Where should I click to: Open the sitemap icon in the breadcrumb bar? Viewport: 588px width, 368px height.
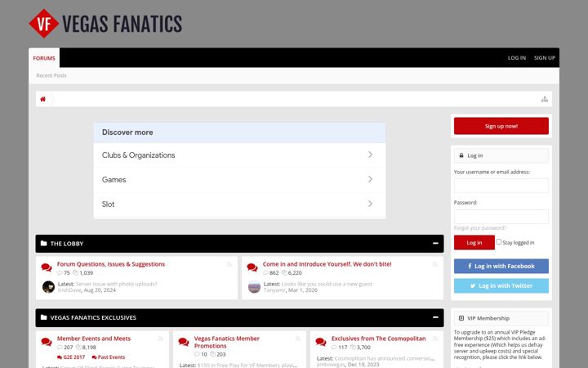pos(545,99)
